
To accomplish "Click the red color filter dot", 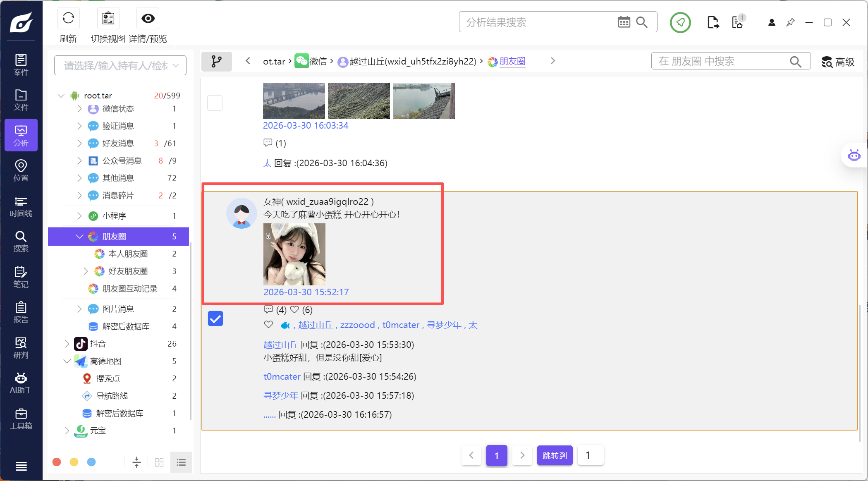I will (x=57, y=462).
